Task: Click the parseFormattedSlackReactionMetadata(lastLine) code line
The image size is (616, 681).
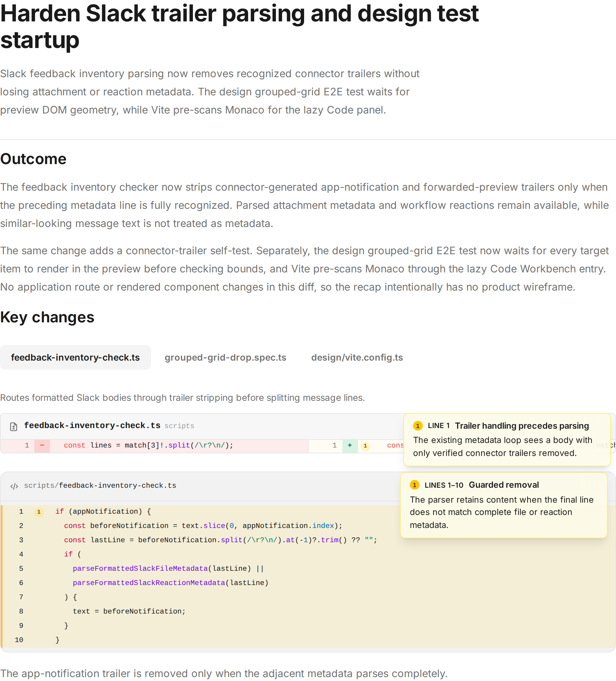Action: click(171, 583)
